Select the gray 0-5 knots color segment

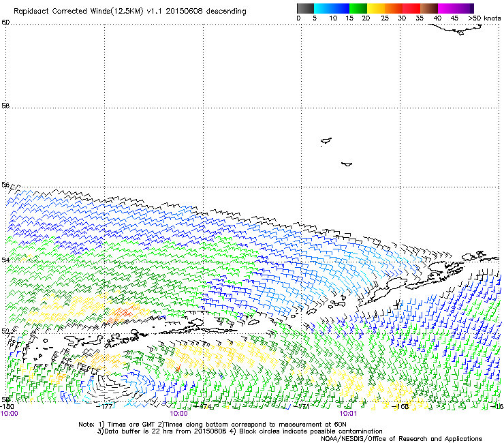tap(305, 8)
